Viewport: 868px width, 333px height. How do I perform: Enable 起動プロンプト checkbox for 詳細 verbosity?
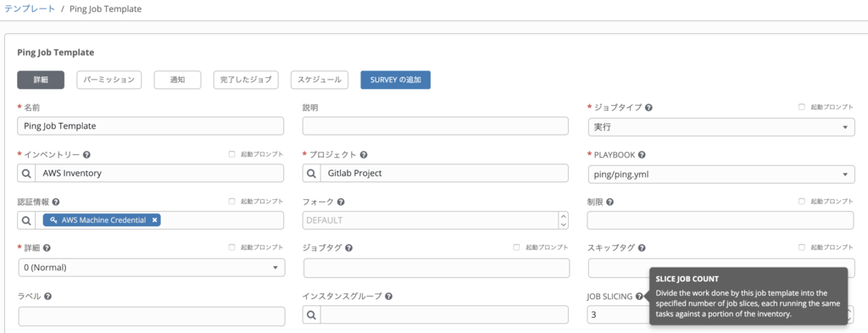(232, 247)
